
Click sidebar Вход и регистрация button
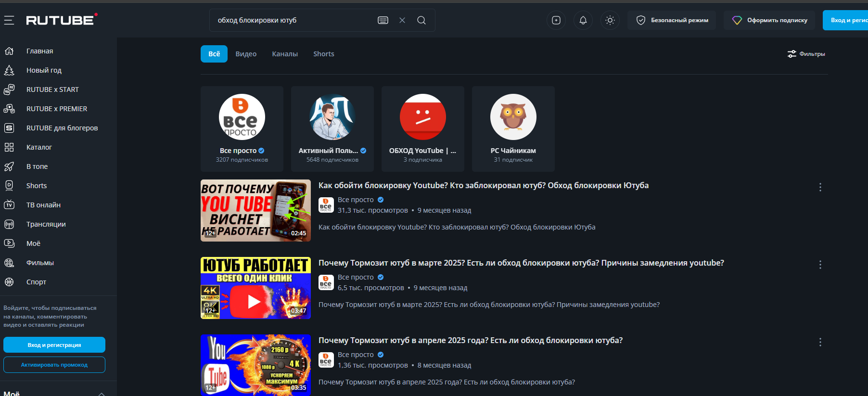click(x=54, y=345)
